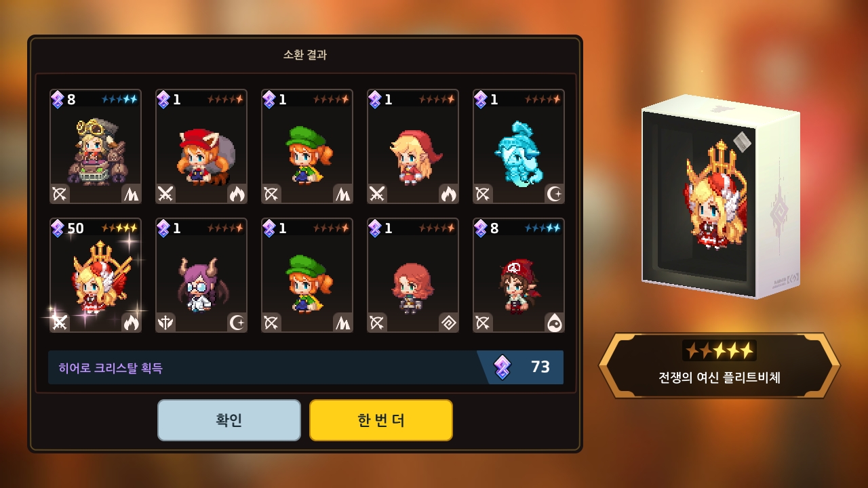Select the sparkling five-star goddess hero card

pos(96,275)
